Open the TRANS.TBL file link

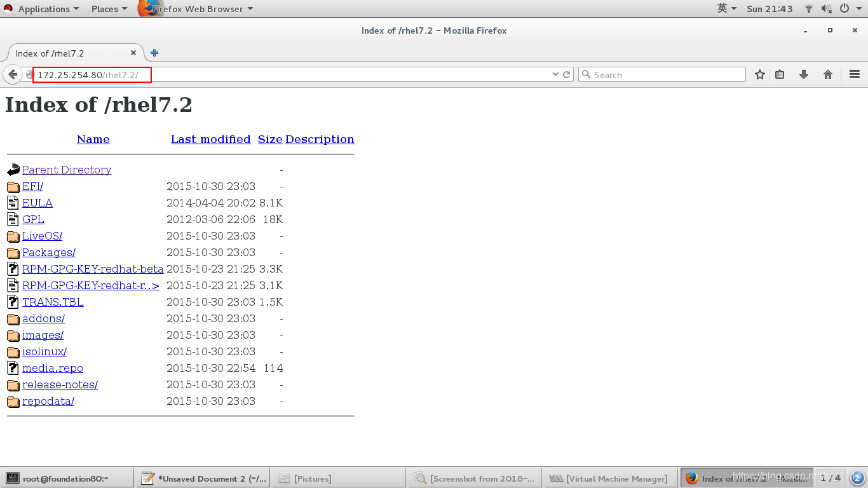[x=53, y=302]
